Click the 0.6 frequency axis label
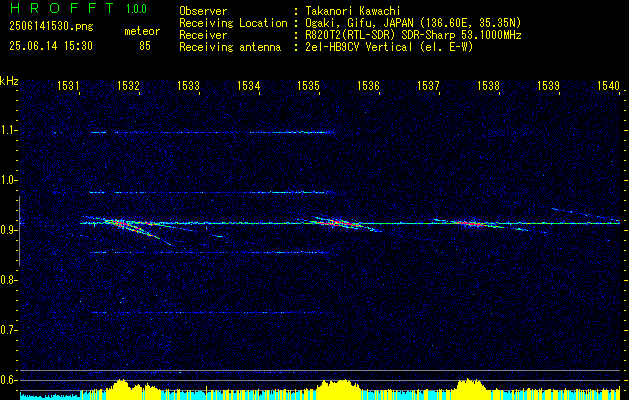The image size is (629, 400). 7,380
